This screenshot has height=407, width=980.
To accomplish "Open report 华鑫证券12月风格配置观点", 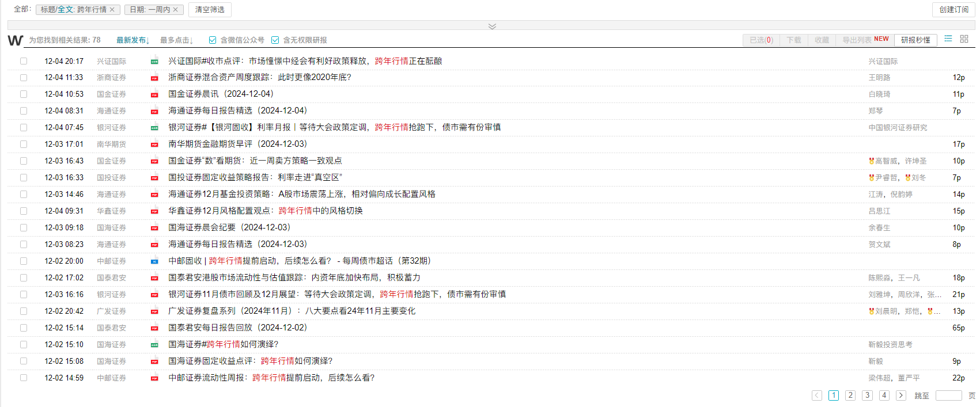I will (266, 211).
